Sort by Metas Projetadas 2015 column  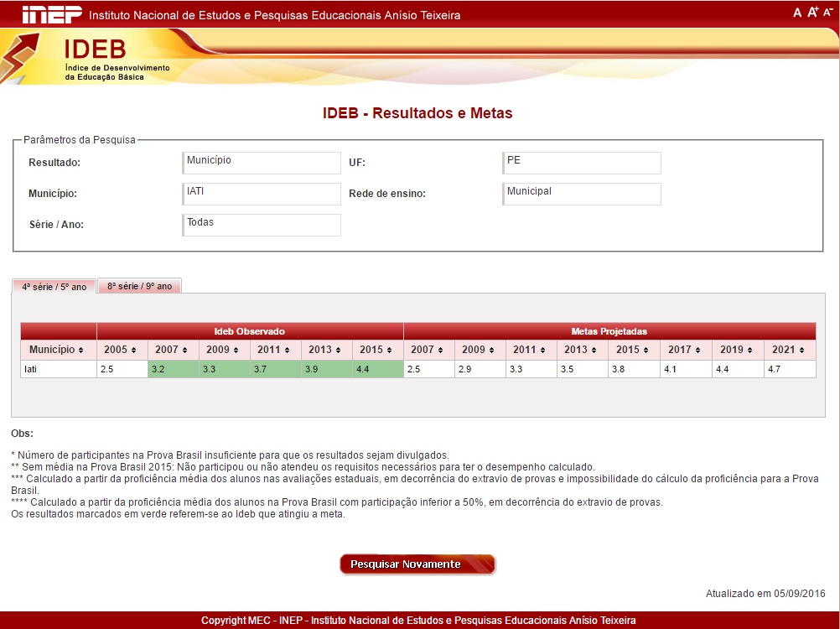[x=635, y=350]
